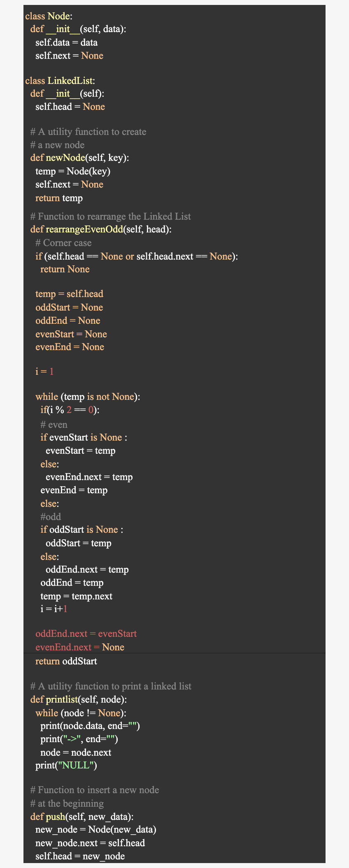Click the temp = temp.next line

tap(76, 596)
